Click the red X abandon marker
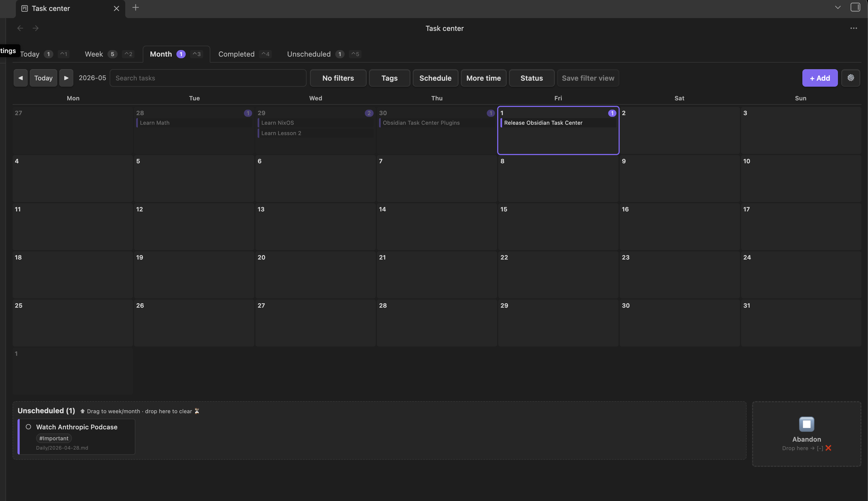 click(x=828, y=448)
